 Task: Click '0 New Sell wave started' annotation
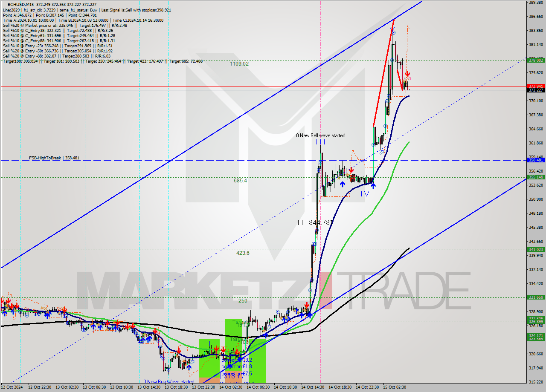pos(321,135)
